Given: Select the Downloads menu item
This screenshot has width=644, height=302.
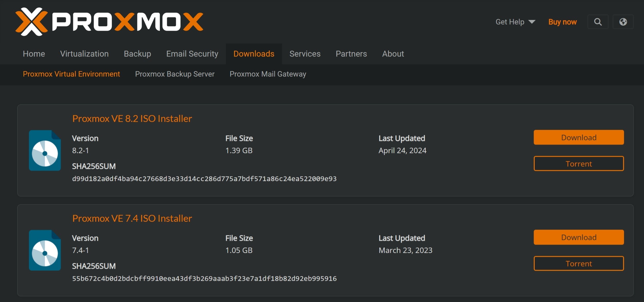Looking at the screenshot, I should [x=254, y=54].
